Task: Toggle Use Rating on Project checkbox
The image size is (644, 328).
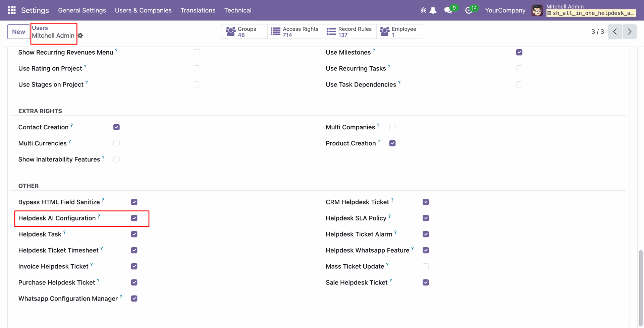Action: pyautogui.click(x=197, y=68)
